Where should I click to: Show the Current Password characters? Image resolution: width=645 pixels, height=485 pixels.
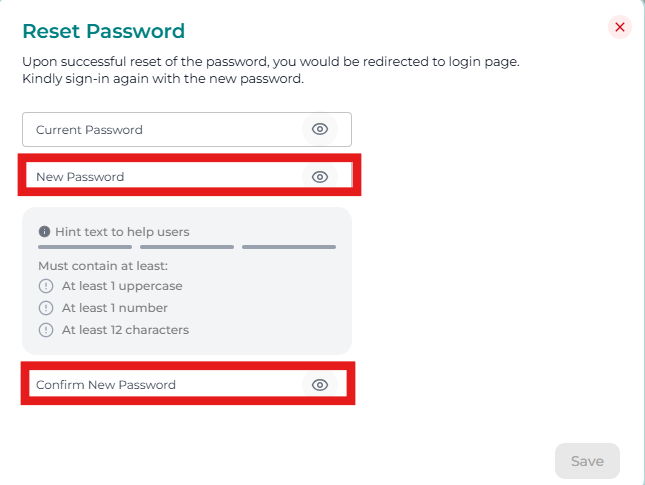320,129
